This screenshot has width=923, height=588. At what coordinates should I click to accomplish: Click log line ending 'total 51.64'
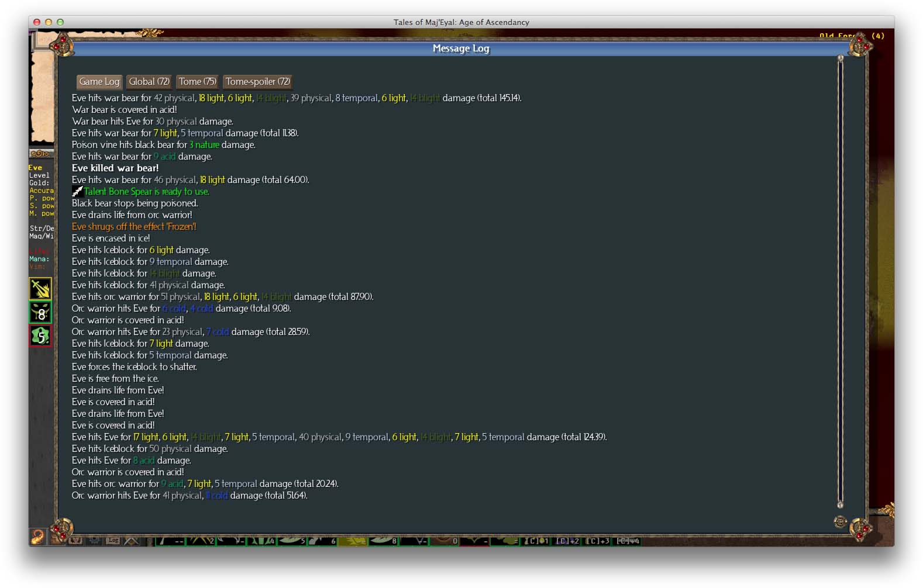point(190,496)
